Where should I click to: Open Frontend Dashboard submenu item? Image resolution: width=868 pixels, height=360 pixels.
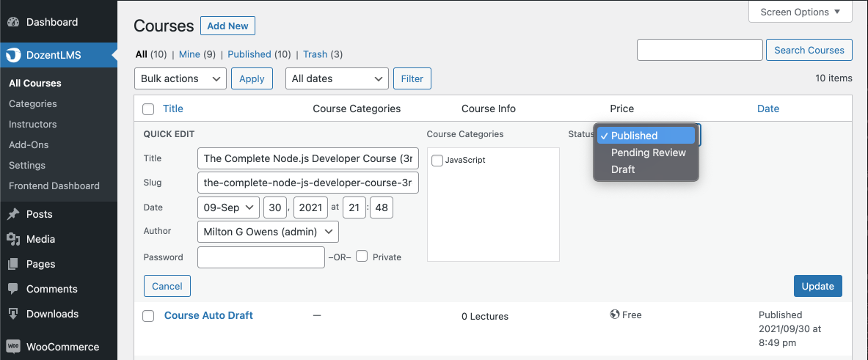click(54, 185)
